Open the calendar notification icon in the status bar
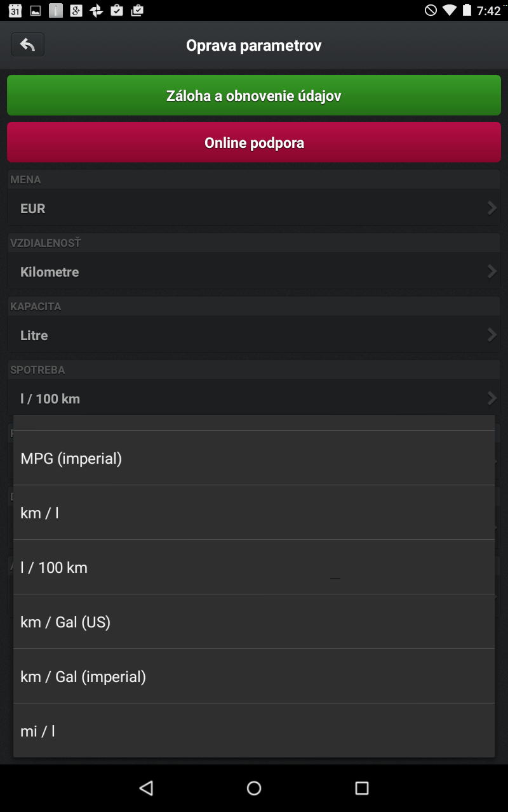The image size is (508, 812). pyautogui.click(x=15, y=10)
